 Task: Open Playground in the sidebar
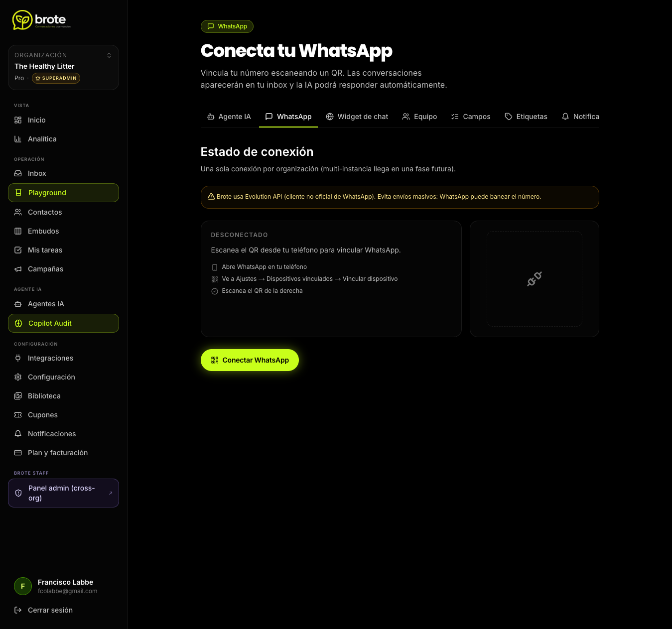click(x=63, y=193)
